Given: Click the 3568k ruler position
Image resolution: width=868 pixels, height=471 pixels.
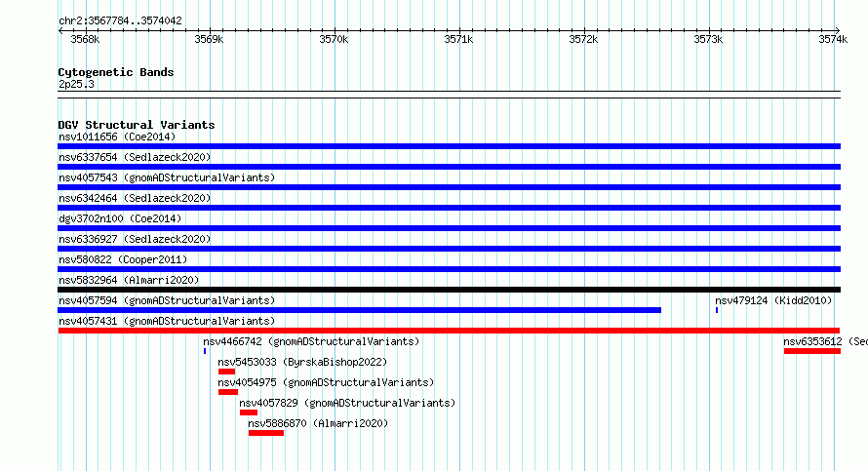Looking at the screenshot, I should click(x=85, y=39).
